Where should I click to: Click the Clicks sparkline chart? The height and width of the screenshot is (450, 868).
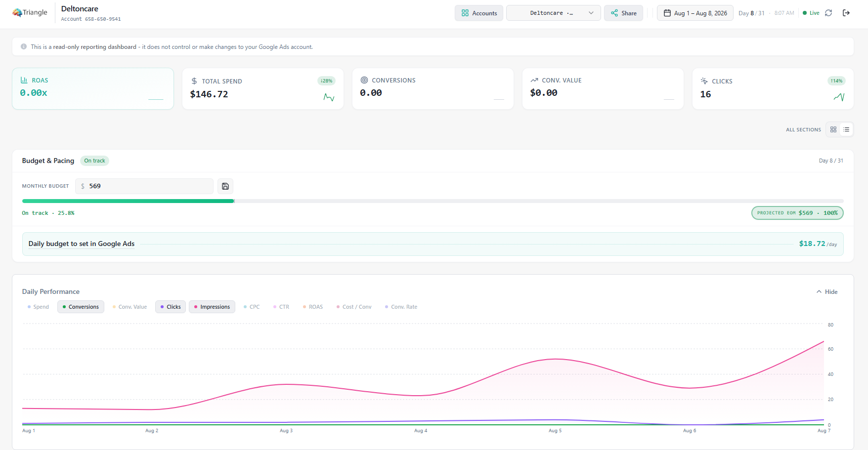point(839,97)
